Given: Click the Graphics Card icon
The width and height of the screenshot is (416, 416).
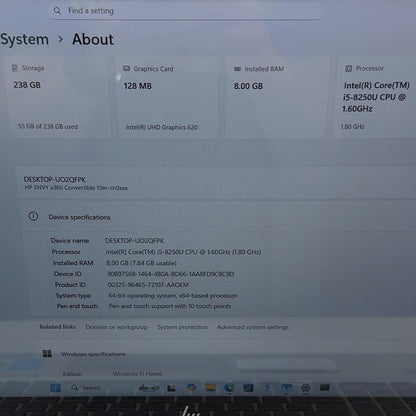Looking at the screenshot, I should pos(127,69).
